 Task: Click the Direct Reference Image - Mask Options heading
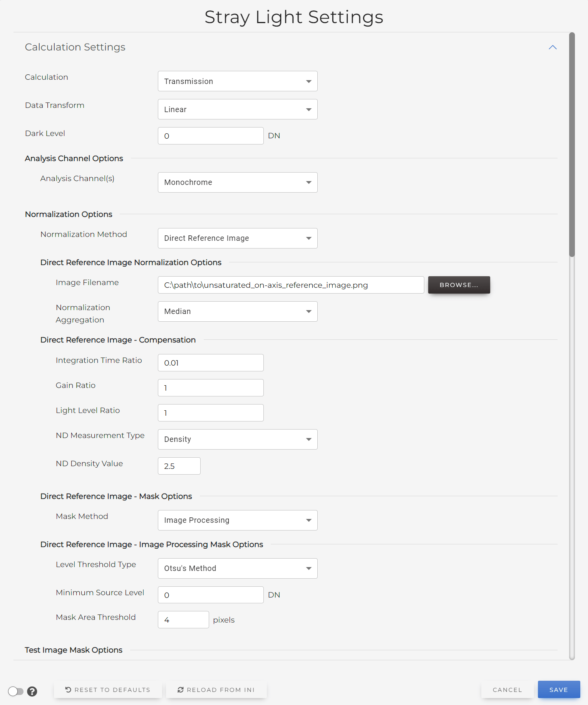[116, 496]
